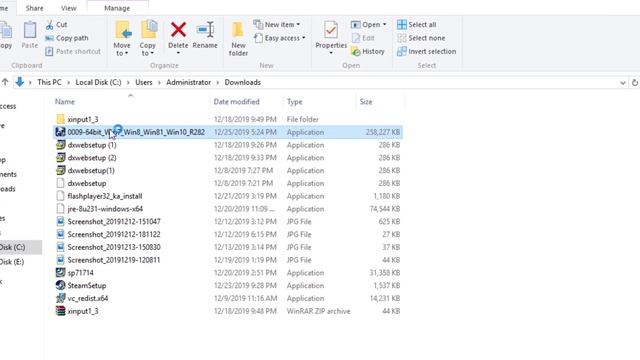
Task: Select dxwebsetup (2) application icon
Action: (60, 158)
